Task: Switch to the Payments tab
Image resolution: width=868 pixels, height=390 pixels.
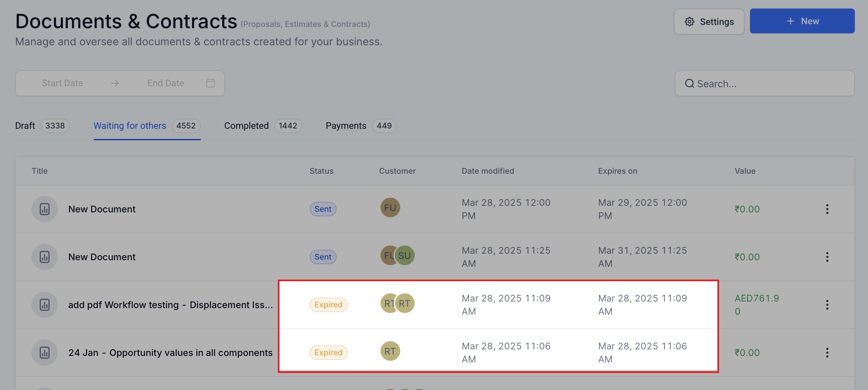Action: (x=361, y=126)
